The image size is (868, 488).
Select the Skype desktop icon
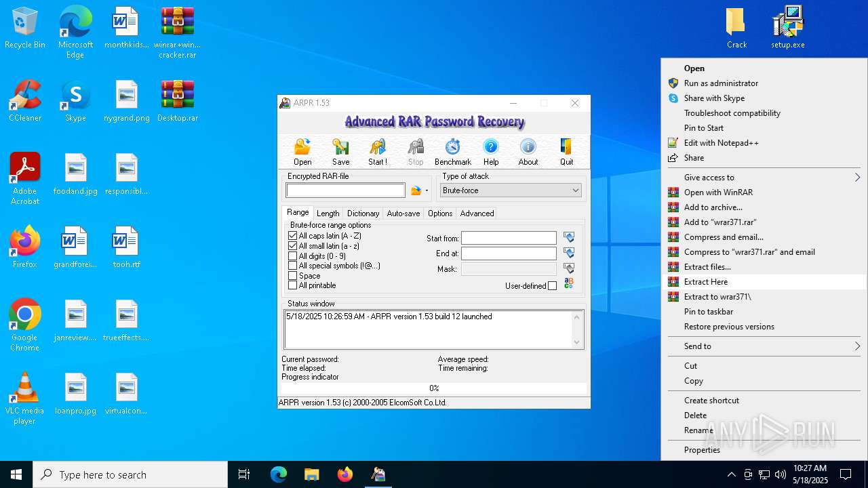75,101
